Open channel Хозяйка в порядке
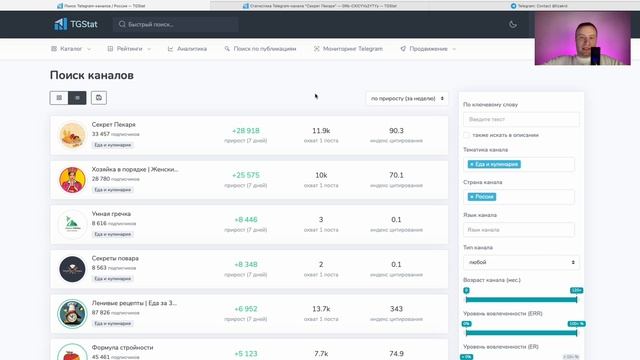 pos(135,169)
